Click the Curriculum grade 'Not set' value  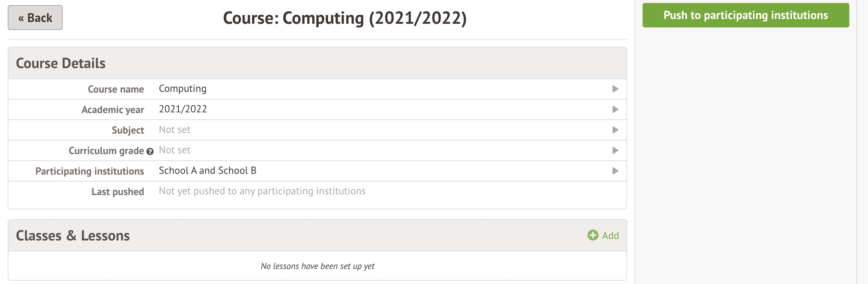(x=174, y=150)
